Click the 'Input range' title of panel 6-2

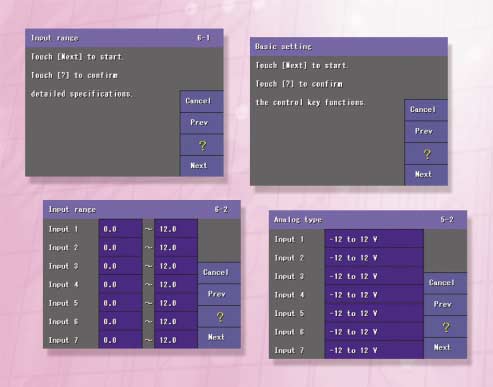pos(72,210)
